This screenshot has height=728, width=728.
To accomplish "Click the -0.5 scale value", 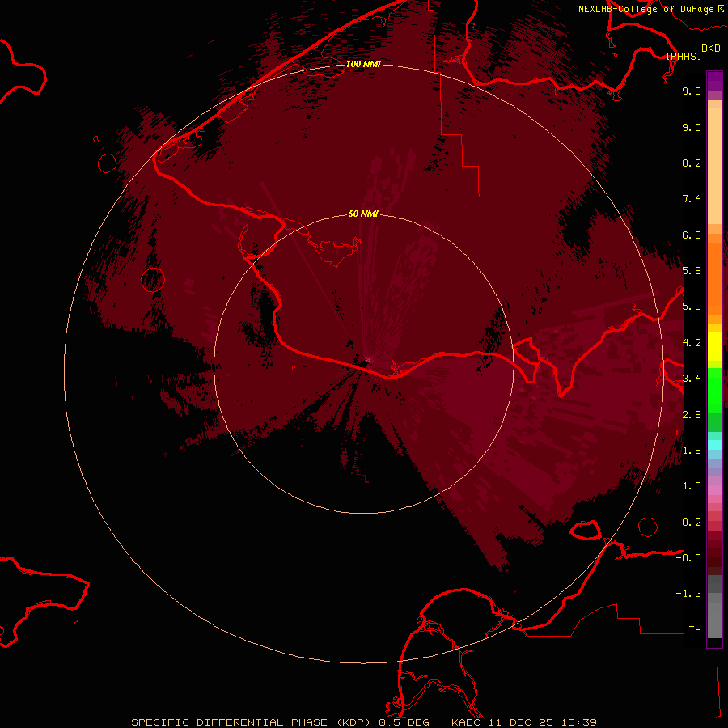I will [x=688, y=558].
